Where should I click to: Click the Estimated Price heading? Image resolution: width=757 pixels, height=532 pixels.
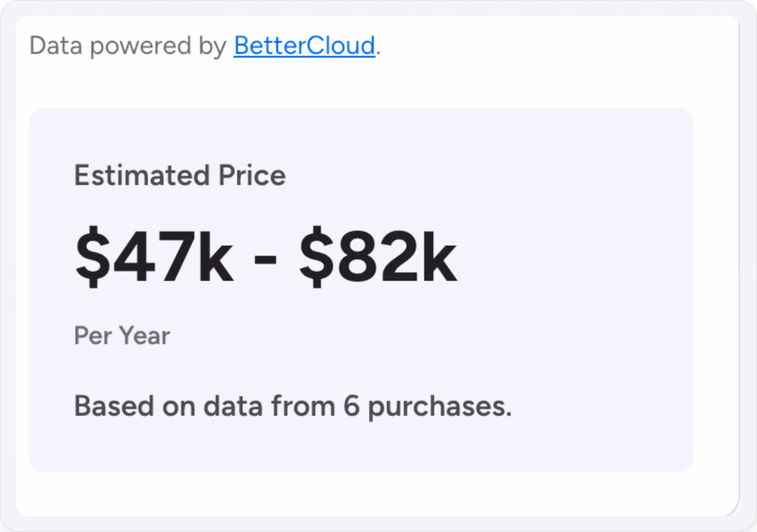pyautogui.click(x=180, y=175)
